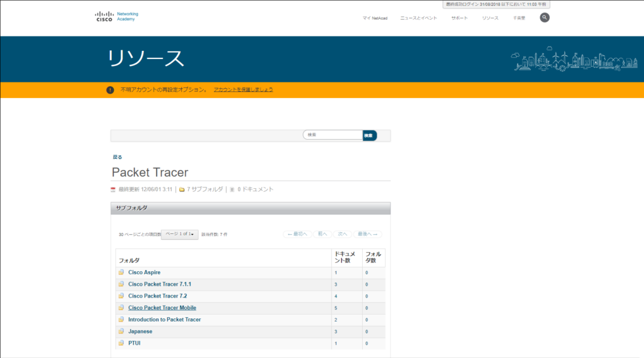Open the Introduction to Packet Tracer folder
The height and width of the screenshot is (358, 644).
(x=164, y=320)
